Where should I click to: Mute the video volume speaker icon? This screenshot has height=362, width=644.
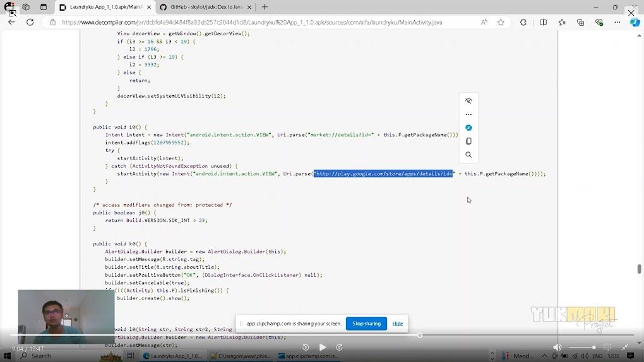(x=558, y=347)
